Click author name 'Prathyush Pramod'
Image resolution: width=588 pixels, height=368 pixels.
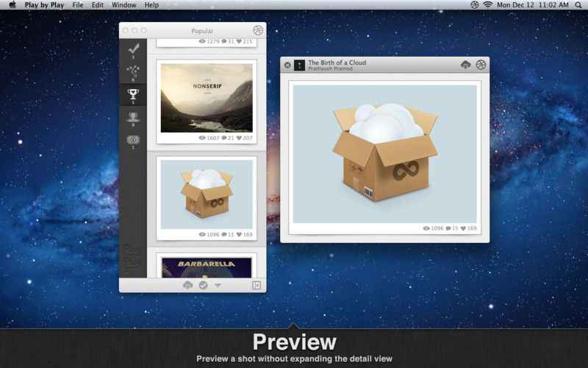330,68
